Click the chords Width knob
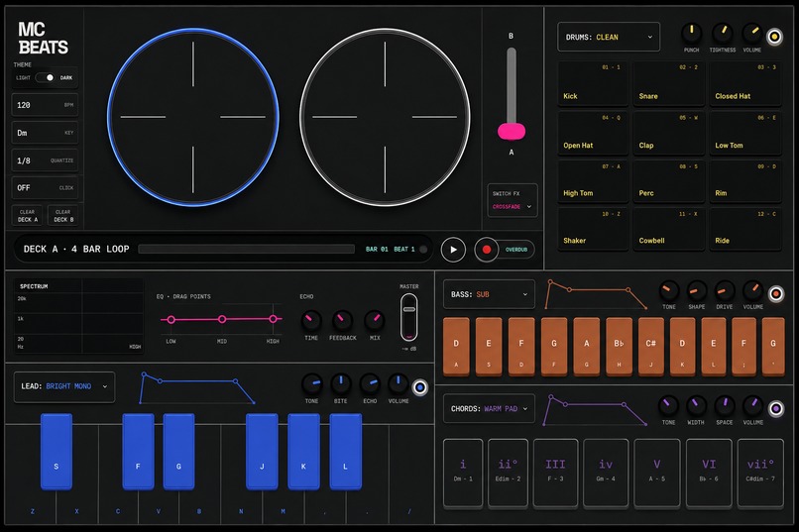 coord(696,406)
